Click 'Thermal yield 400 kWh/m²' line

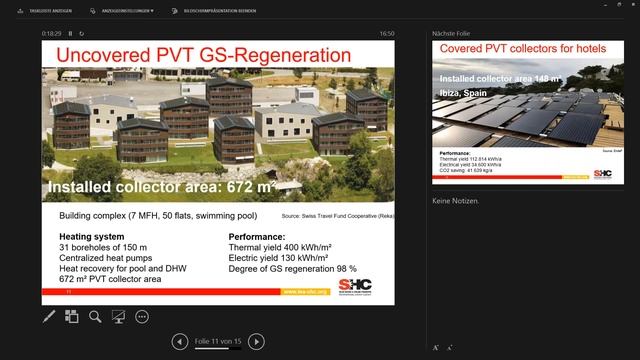point(280,247)
